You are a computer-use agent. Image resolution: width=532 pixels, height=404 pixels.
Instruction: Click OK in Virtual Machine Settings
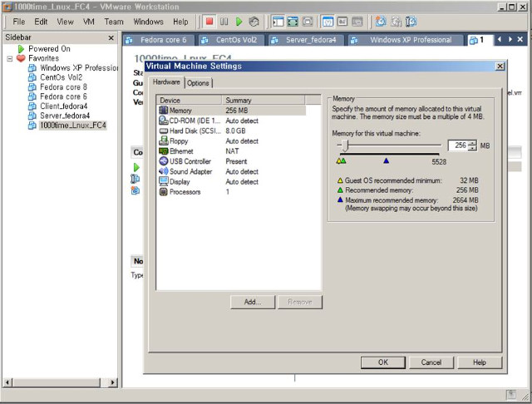point(382,362)
